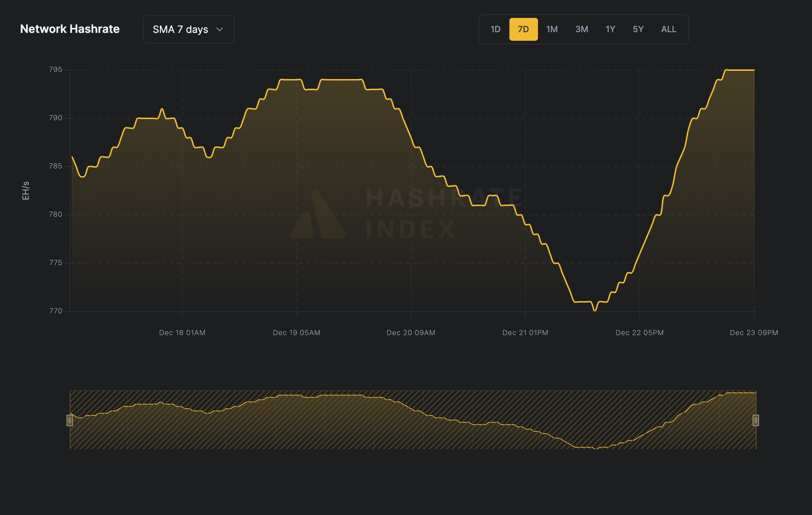Image resolution: width=812 pixels, height=515 pixels.
Task: View 1M hashrate history
Action: point(552,29)
